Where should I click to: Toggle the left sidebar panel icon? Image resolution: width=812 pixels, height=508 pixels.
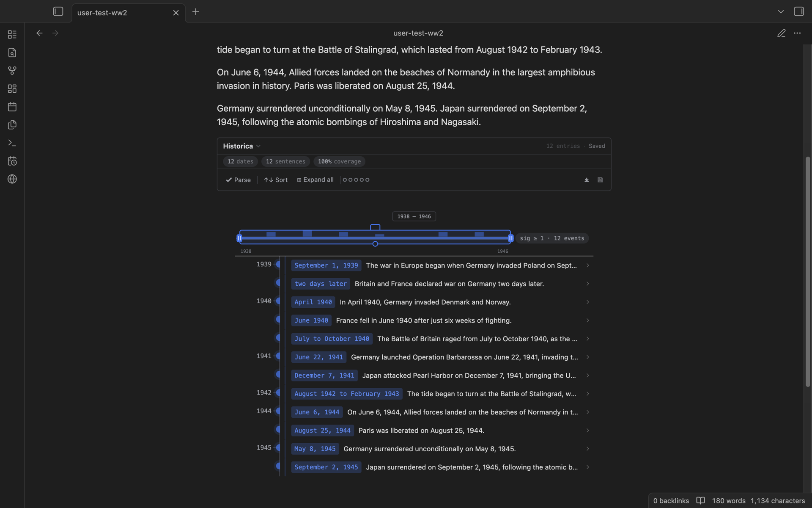click(58, 11)
